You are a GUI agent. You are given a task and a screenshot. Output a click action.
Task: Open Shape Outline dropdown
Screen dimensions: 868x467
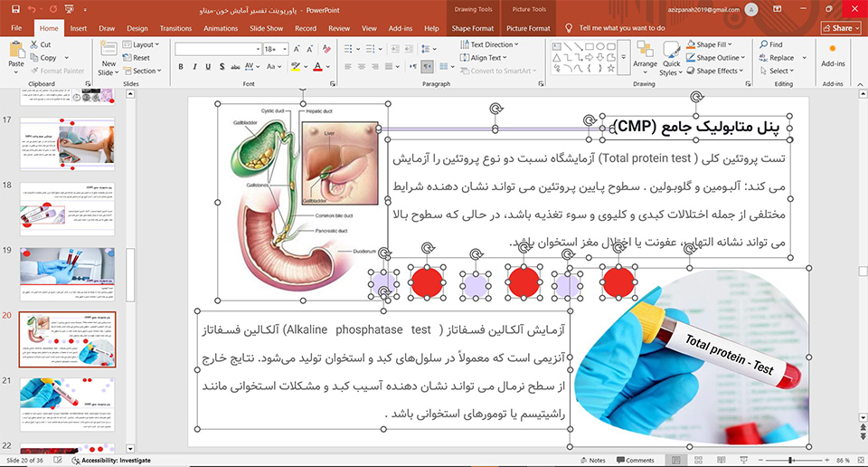click(x=715, y=58)
